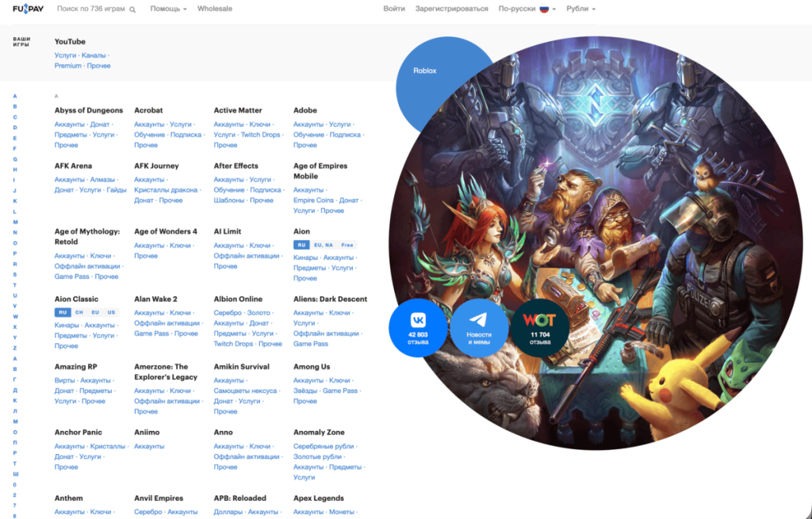Expand the Помощь dropdown menu
The image size is (812, 519).
168,9
